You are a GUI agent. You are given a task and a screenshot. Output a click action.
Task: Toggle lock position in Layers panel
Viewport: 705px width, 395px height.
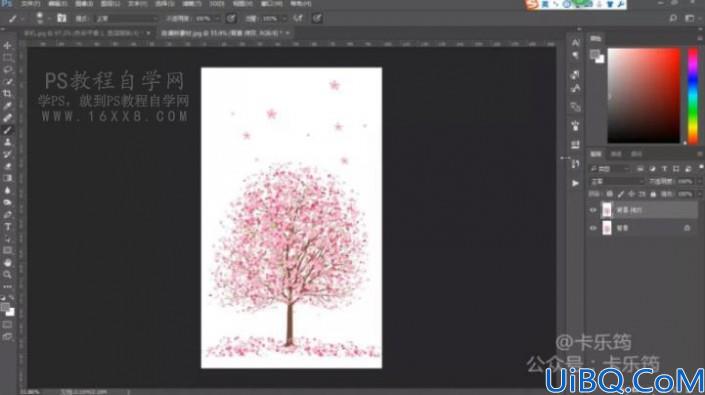pos(632,194)
